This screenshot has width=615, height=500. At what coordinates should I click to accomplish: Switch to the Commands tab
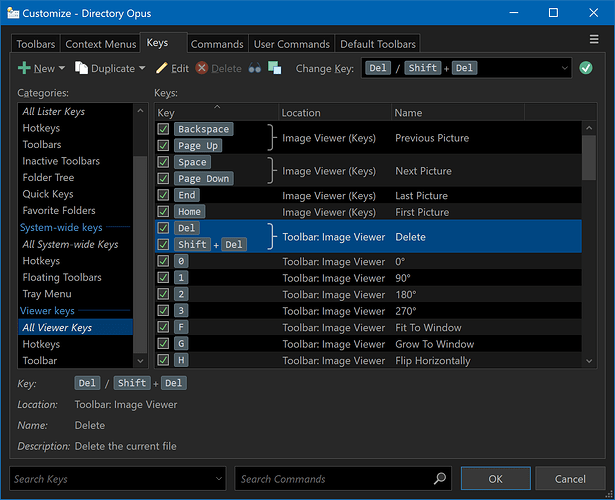point(217,44)
